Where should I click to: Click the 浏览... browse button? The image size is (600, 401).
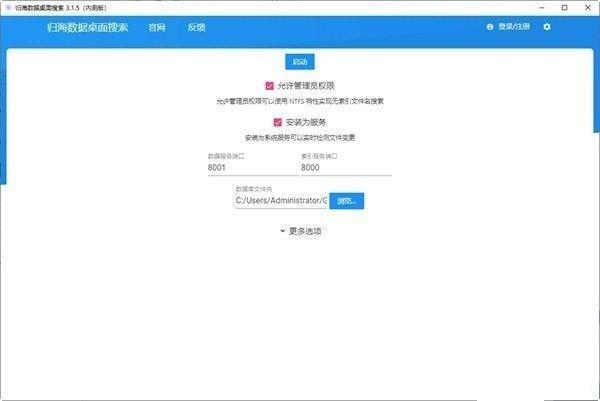(x=347, y=200)
